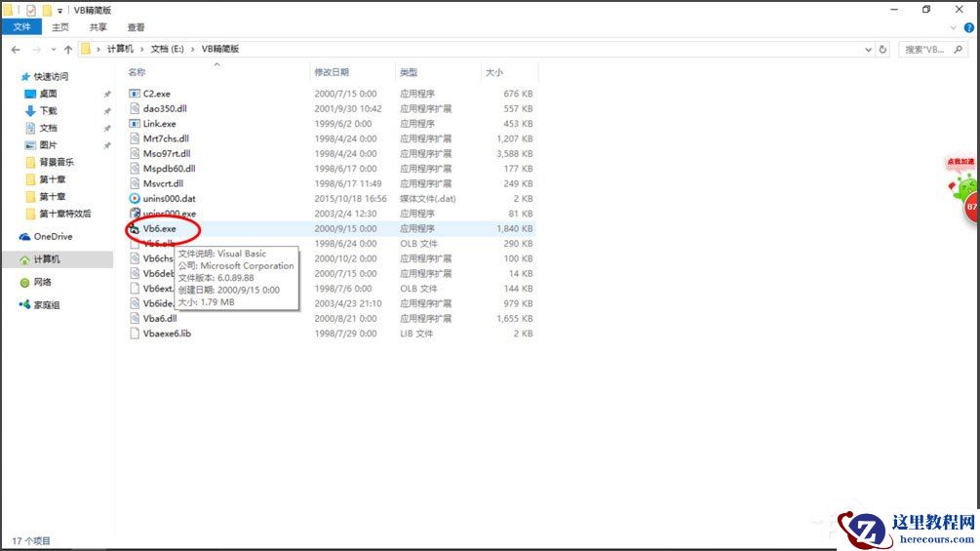Open the quick access toolbar dropdown

point(60,11)
